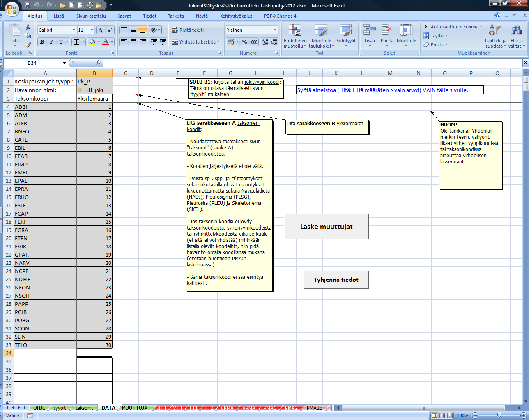Align text to top of cell

pyautogui.click(x=124, y=30)
